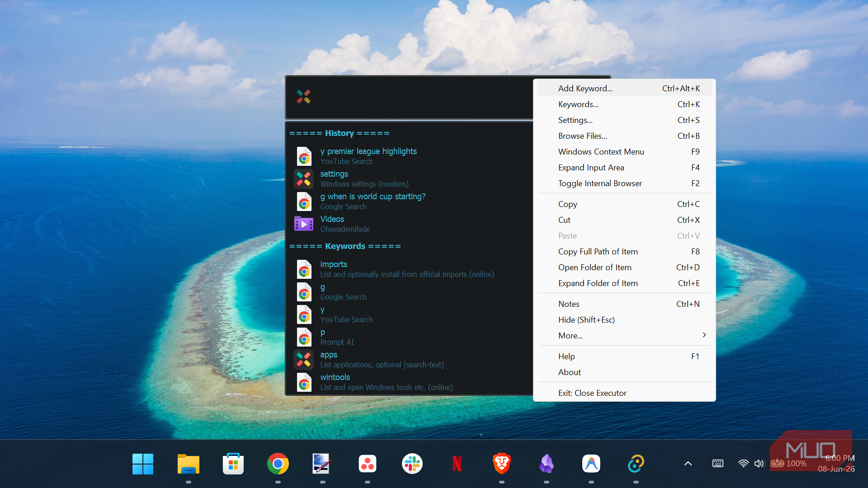This screenshot has width=868, height=488.
Task: Launch Google Chrome from taskbar
Action: coord(278,464)
